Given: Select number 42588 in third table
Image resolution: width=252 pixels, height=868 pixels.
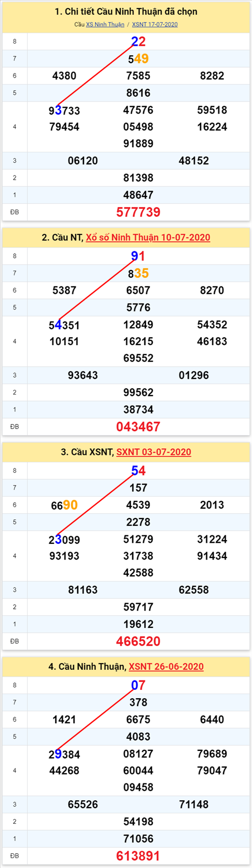Looking at the screenshot, I should (138, 573).
